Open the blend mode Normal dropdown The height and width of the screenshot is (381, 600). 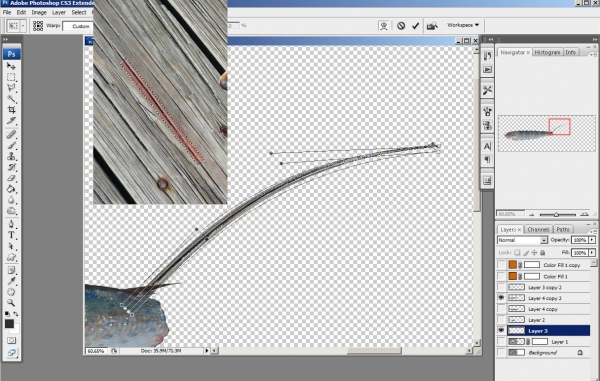pyautogui.click(x=522, y=240)
